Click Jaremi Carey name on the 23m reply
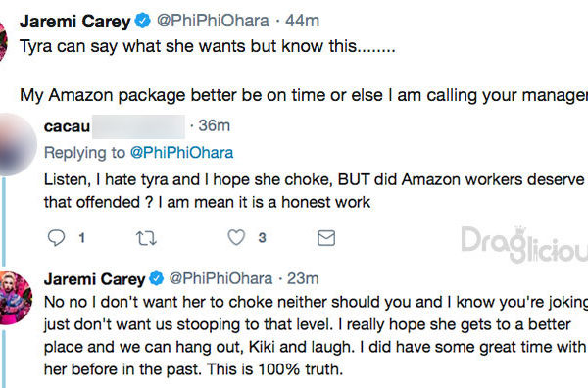This screenshot has width=588, height=388. point(94,279)
